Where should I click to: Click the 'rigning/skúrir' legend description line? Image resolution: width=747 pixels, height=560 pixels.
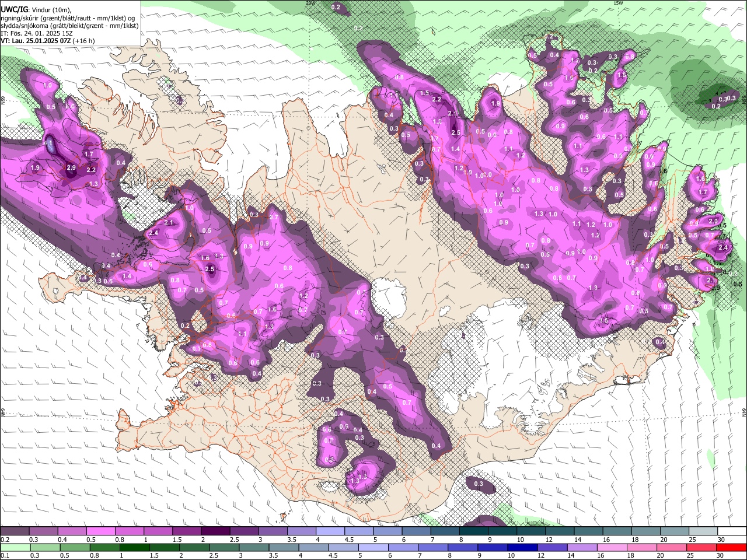tap(68, 18)
